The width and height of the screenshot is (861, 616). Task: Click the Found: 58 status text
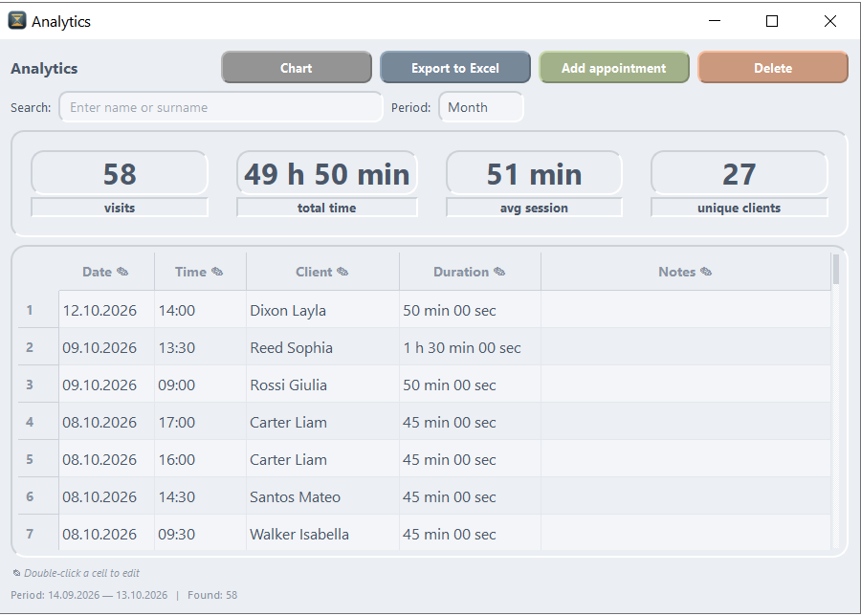[212, 595]
